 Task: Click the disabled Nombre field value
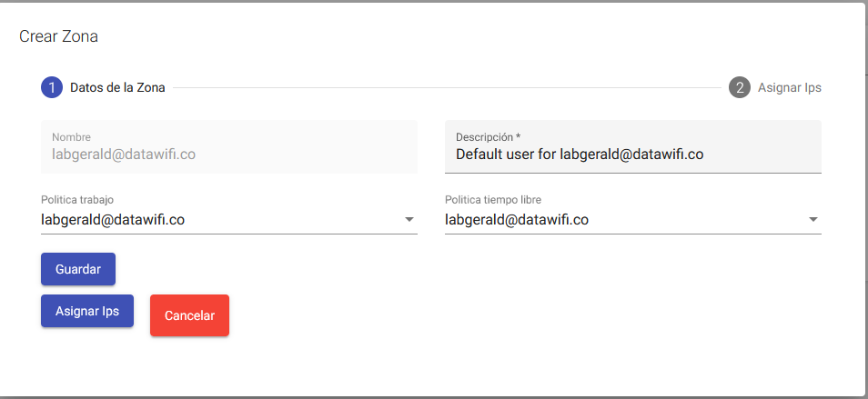(x=124, y=155)
